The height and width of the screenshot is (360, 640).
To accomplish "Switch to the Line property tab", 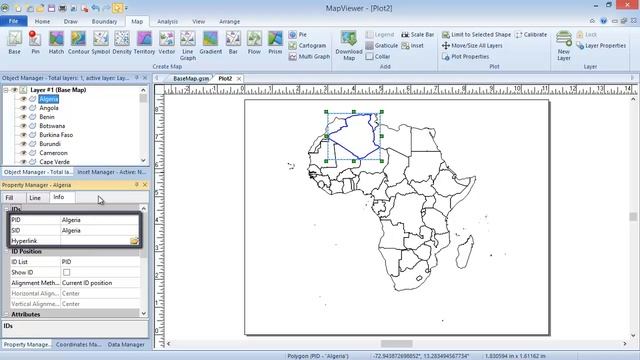I will coord(35,198).
